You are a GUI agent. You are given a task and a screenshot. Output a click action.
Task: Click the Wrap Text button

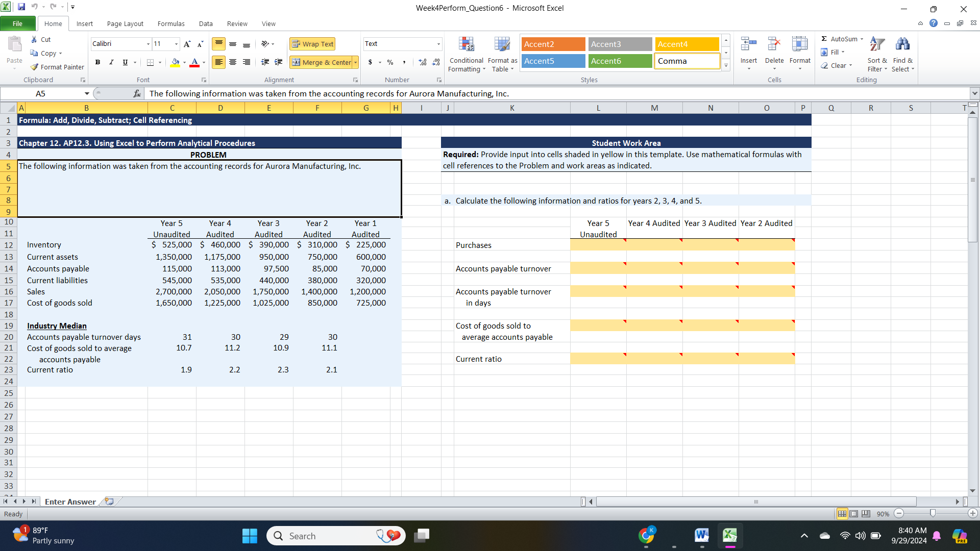[312, 44]
